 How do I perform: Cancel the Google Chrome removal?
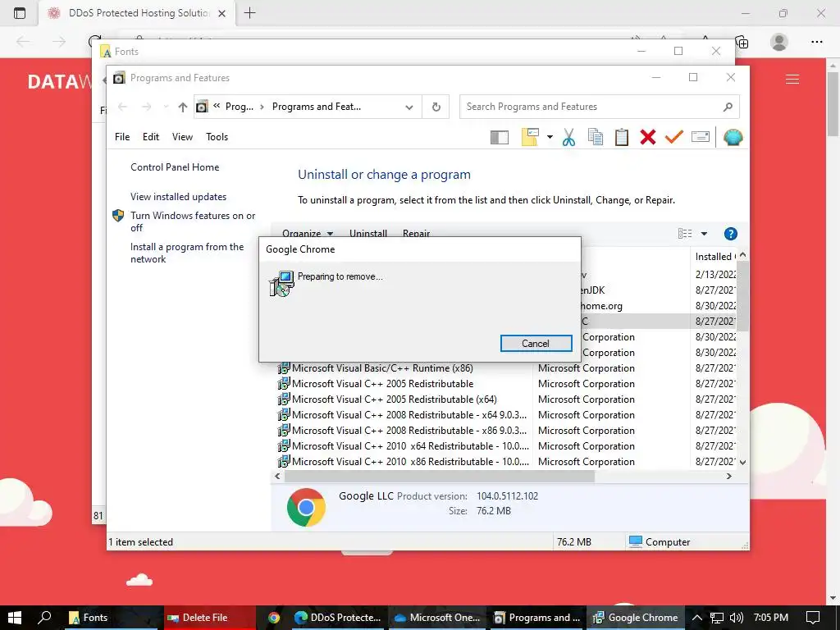(x=536, y=344)
